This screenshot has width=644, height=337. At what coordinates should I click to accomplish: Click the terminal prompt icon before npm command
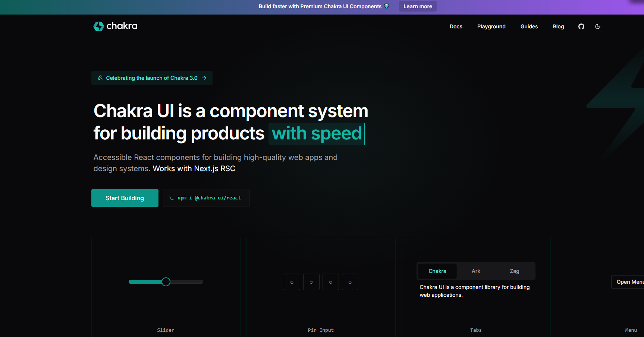pyautogui.click(x=171, y=198)
